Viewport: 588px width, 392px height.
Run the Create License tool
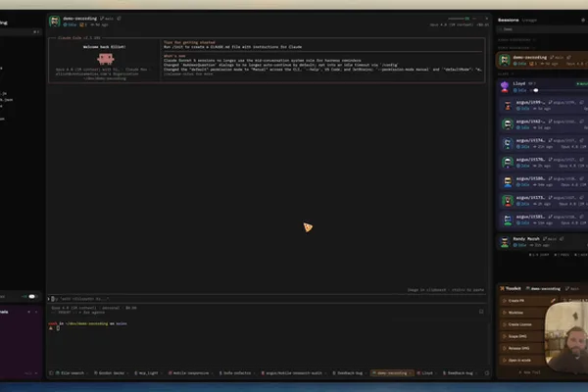[522, 324]
